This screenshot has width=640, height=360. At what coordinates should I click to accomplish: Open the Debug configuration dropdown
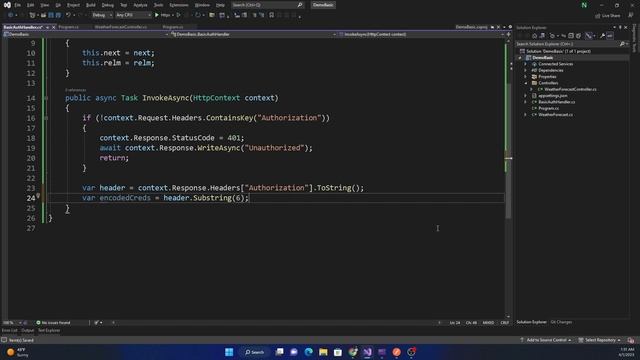coord(102,15)
